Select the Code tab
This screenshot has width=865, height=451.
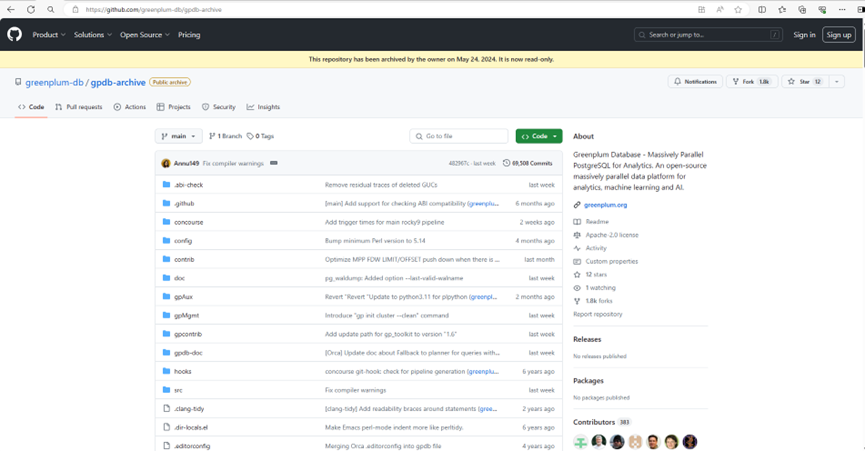[x=31, y=107]
